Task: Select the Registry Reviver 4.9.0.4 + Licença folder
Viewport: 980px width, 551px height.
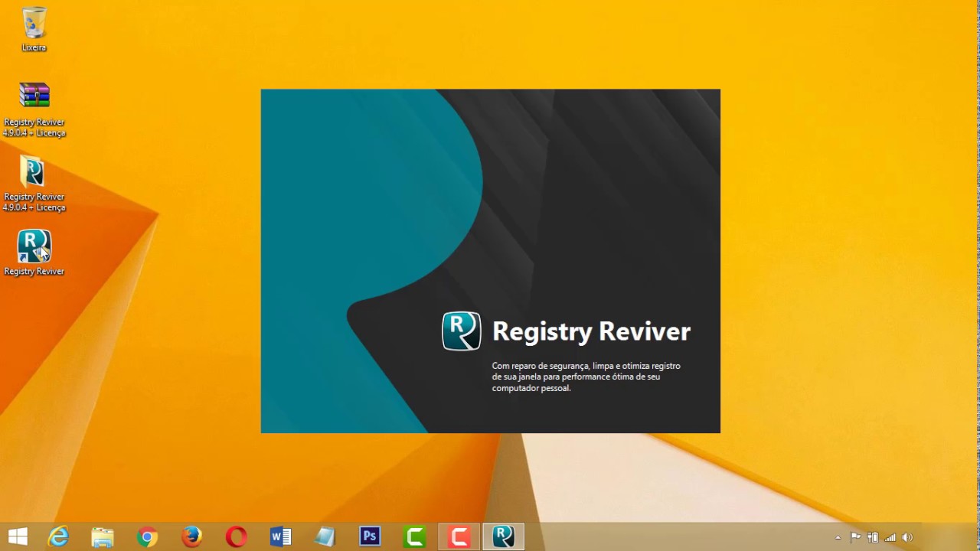Action: tap(34, 184)
